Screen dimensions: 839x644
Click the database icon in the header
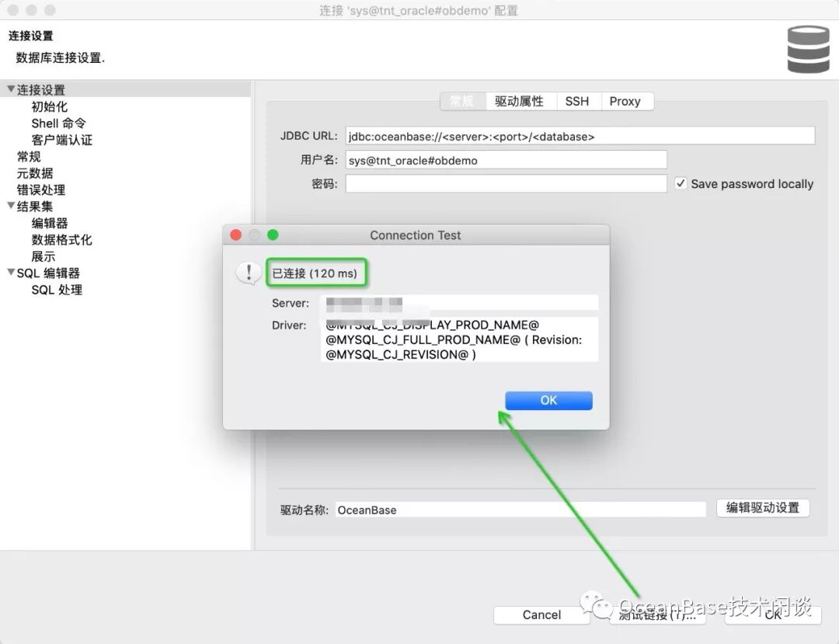coord(808,49)
